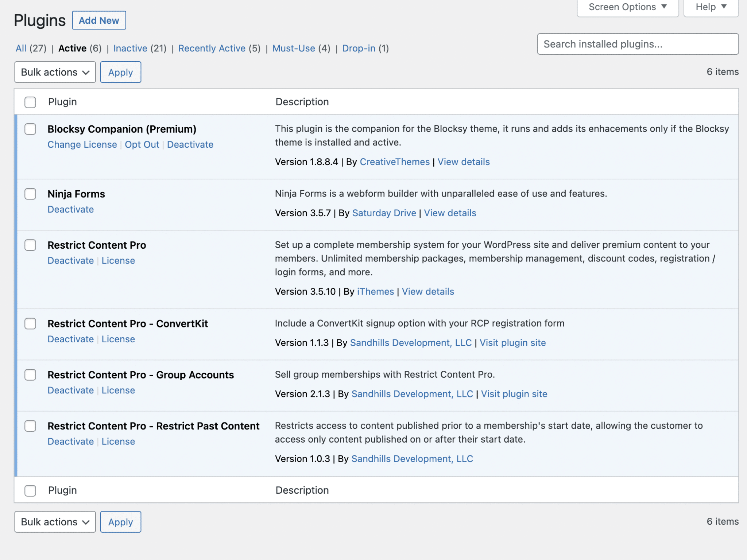View the Must-Use plugins filter
Image resolution: width=747 pixels, height=560 pixels.
point(294,48)
